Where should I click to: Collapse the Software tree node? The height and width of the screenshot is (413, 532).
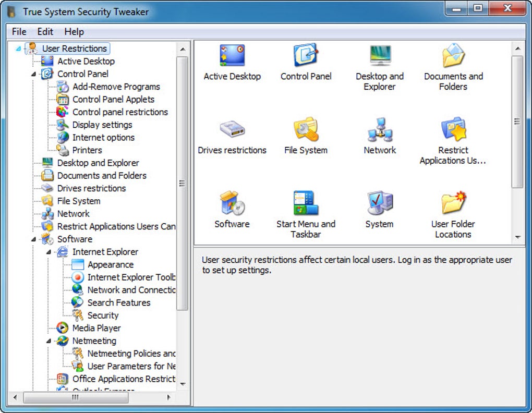[x=33, y=239]
